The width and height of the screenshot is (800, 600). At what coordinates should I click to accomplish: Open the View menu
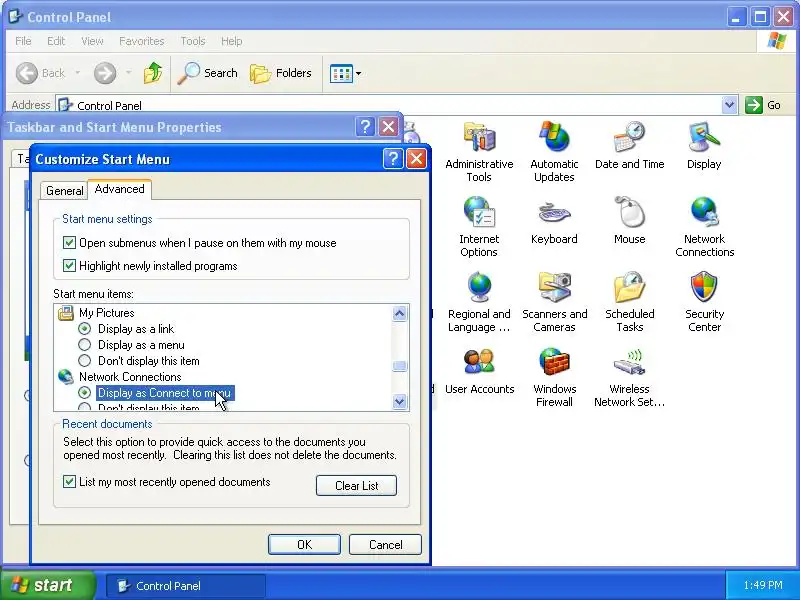[92, 41]
